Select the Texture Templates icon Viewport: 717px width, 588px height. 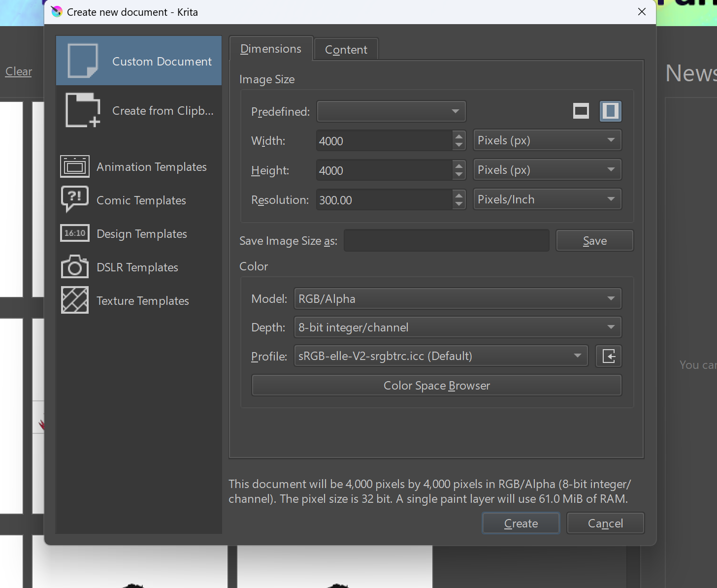[x=75, y=300]
